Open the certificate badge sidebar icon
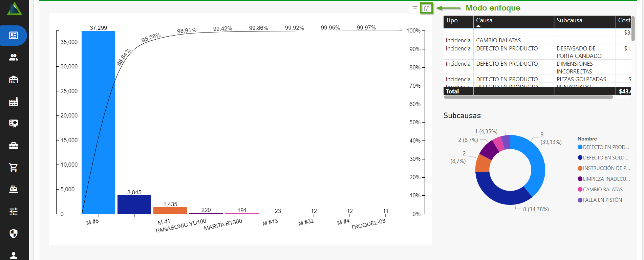Image resolution: width=644 pixels, height=260 pixels. point(14,123)
